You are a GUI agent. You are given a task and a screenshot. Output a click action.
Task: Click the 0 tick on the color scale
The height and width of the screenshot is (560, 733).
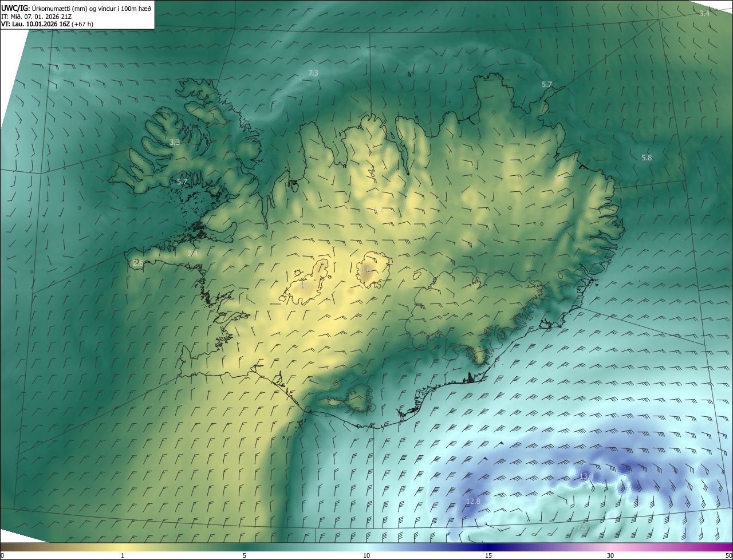(x=2, y=555)
